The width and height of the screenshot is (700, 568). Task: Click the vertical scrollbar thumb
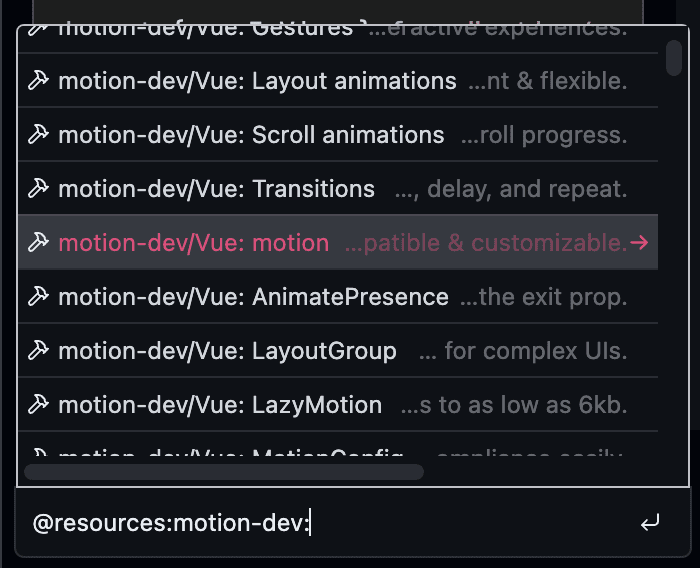coord(674,58)
